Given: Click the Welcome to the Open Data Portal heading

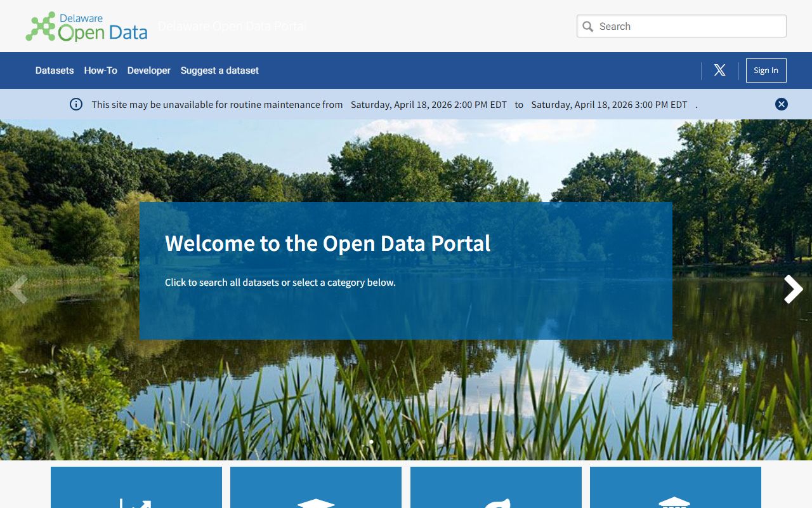Looking at the screenshot, I should pos(328,243).
